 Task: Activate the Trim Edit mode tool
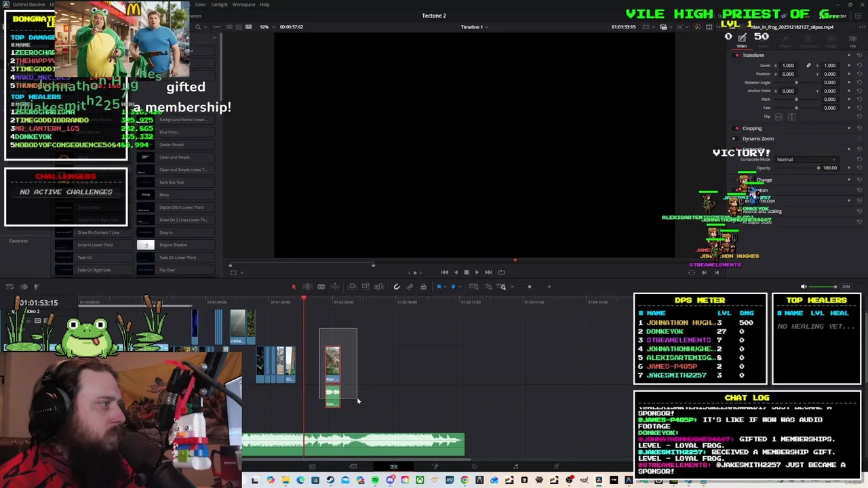(x=307, y=287)
